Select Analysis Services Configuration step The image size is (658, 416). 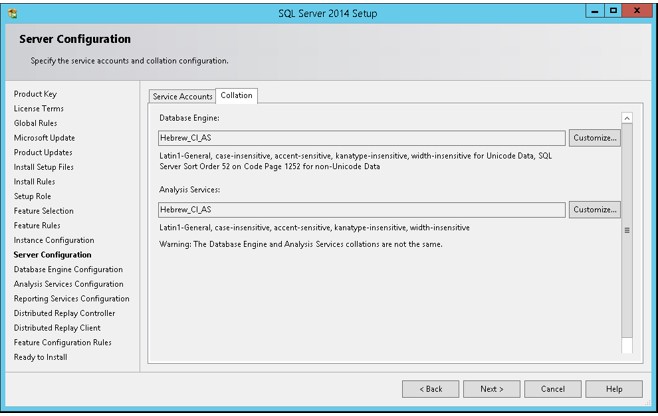(x=68, y=284)
